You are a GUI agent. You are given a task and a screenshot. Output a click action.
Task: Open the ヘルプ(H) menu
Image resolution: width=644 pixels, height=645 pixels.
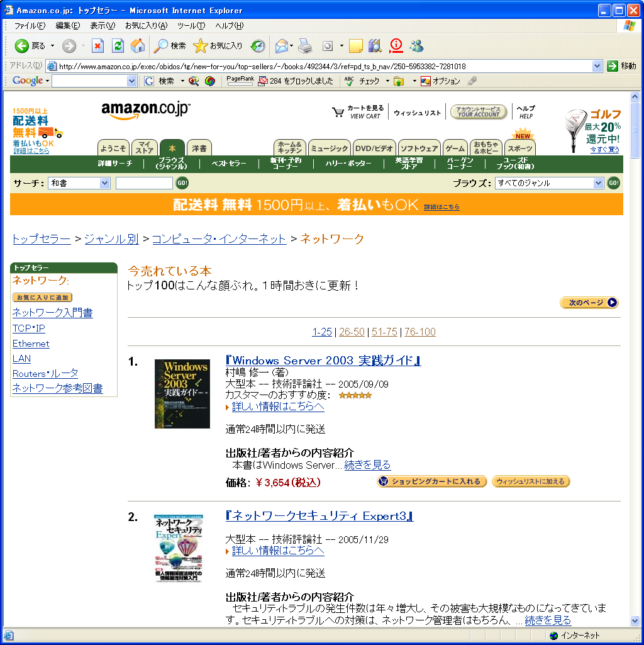pos(230,26)
